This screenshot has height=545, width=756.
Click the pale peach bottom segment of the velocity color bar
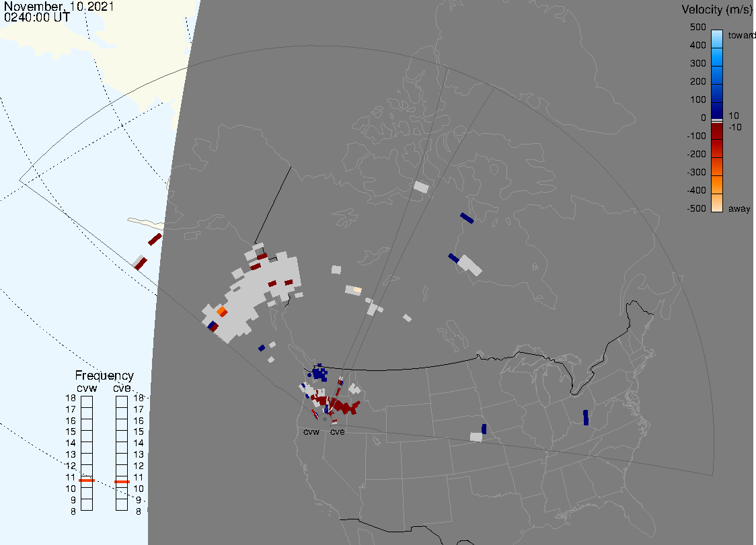pos(717,203)
